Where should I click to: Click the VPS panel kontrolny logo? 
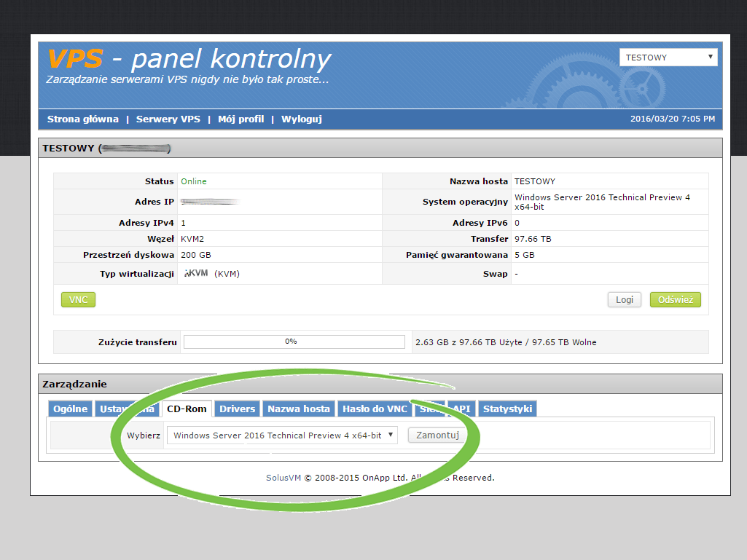[188, 60]
